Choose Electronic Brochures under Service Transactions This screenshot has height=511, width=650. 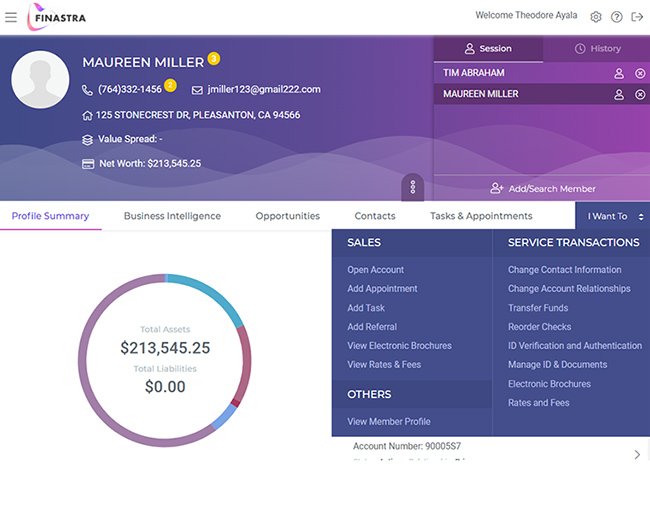point(549,384)
